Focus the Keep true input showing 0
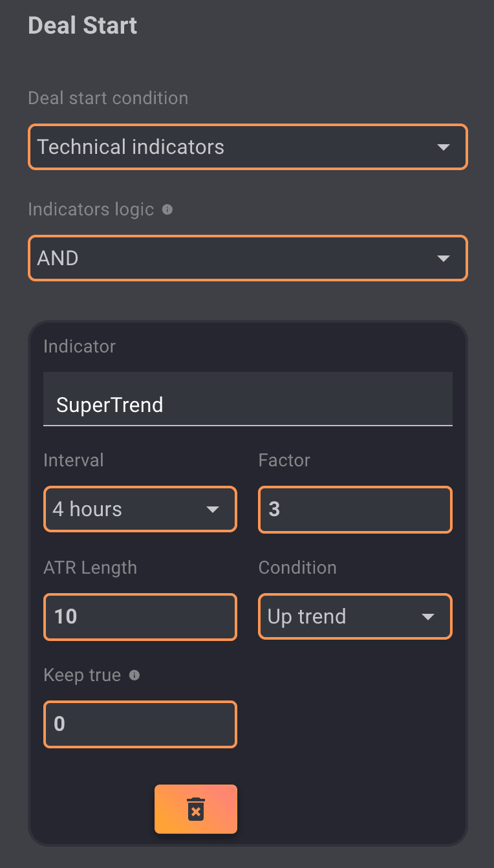The width and height of the screenshot is (494, 868). (x=140, y=724)
